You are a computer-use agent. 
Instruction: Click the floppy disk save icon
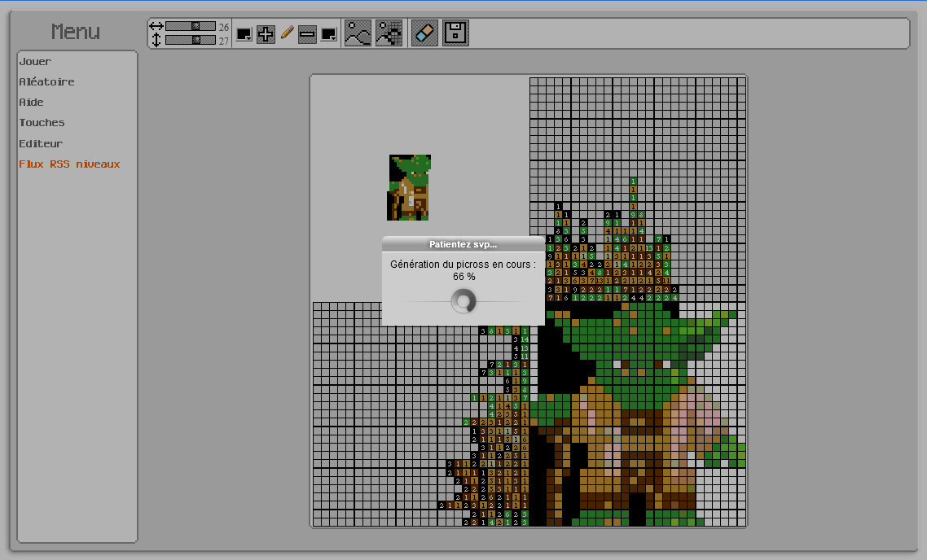pyautogui.click(x=455, y=33)
